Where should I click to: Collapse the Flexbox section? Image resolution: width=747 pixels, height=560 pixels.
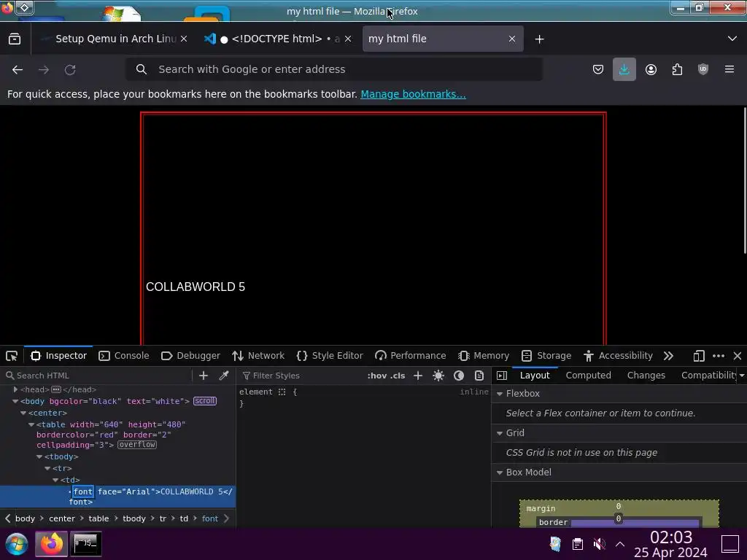(500, 394)
